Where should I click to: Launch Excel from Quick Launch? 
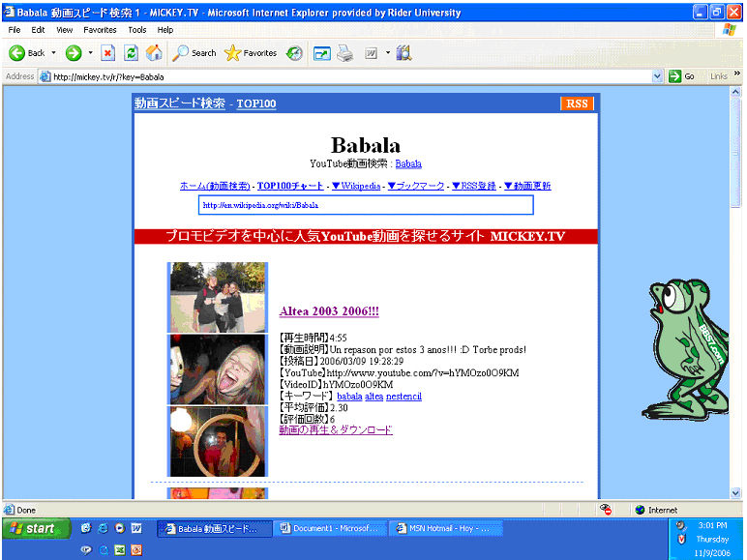tap(120, 550)
